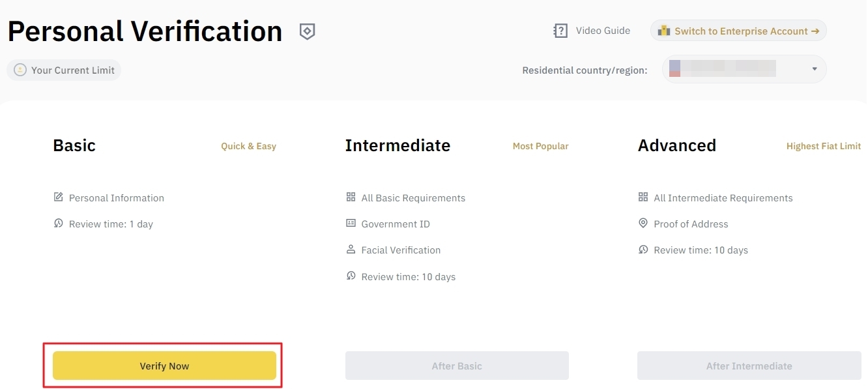This screenshot has height=389, width=868.
Task: Click the After Intermediate button
Action: tap(749, 366)
